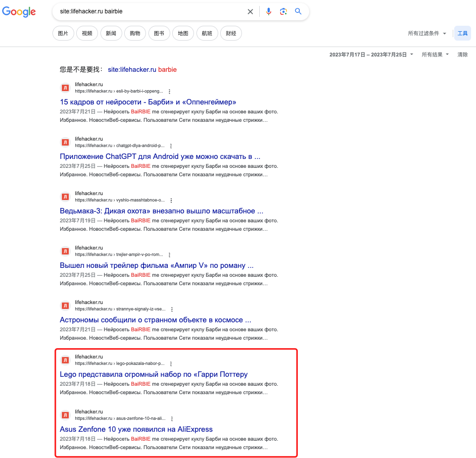476x458 pixels.
Task: Open three-dot menu for Lego result
Action: click(171, 364)
